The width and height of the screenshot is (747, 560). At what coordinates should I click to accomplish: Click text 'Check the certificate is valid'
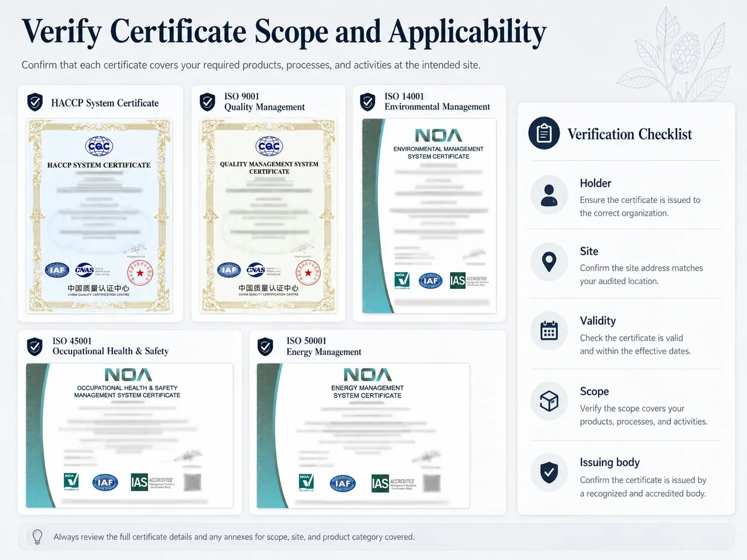click(x=631, y=338)
